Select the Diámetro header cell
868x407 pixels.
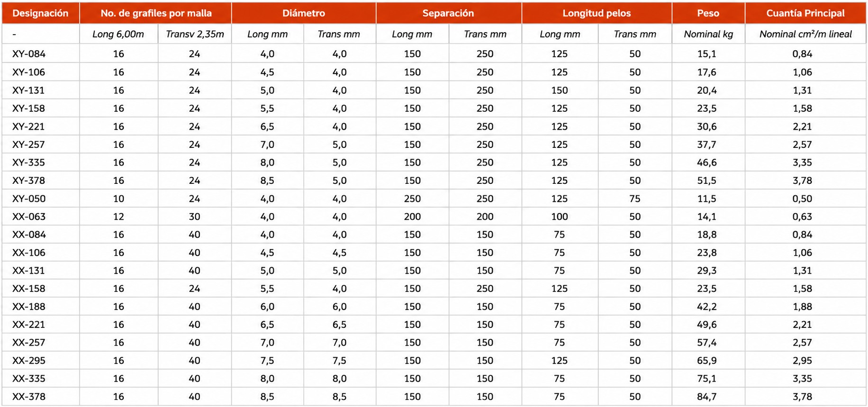(304, 13)
